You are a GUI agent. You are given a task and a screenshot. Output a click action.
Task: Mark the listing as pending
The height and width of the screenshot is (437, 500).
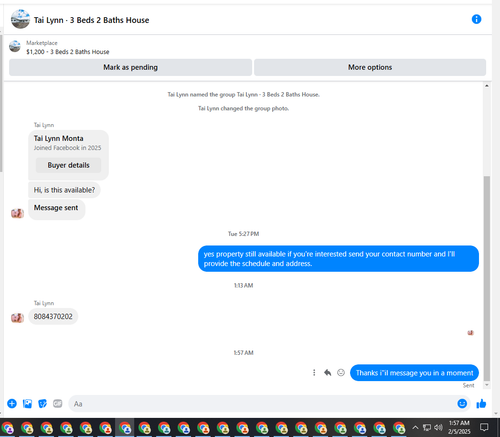pyautogui.click(x=130, y=67)
